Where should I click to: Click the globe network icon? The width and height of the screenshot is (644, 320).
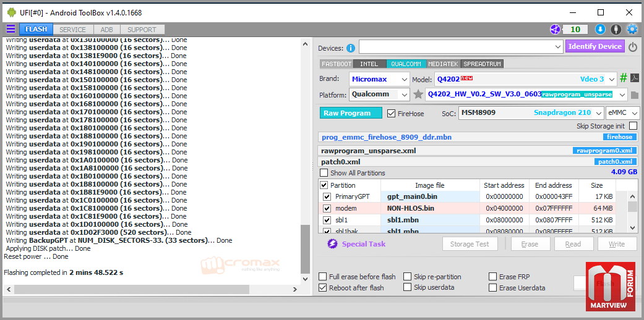coord(556,29)
